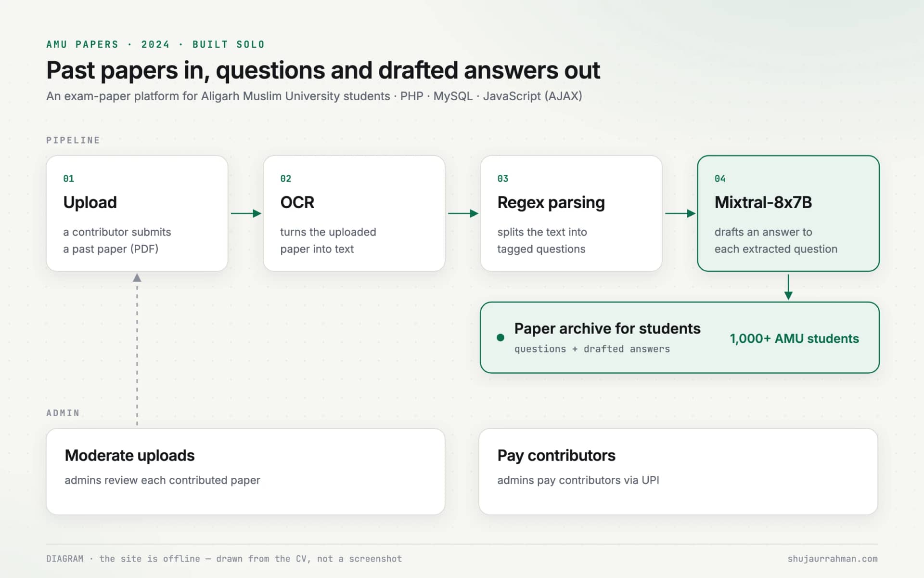Click the PIPELINE section label
924x578 pixels.
click(73, 140)
